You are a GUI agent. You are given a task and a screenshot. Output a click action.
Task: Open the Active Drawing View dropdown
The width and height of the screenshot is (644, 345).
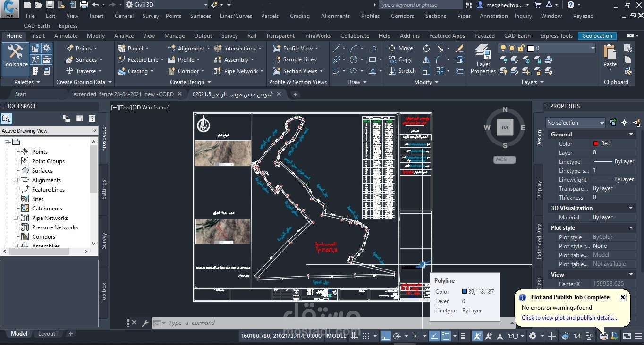tap(49, 131)
